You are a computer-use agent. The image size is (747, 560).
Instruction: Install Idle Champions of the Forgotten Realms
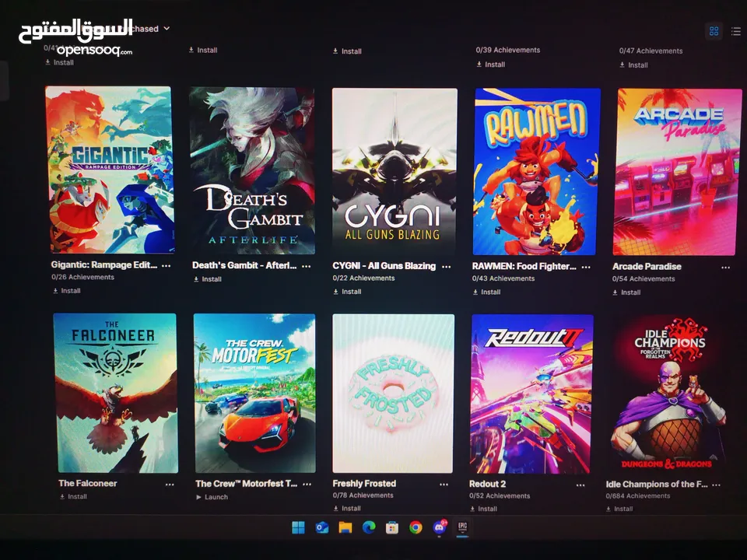point(619,509)
